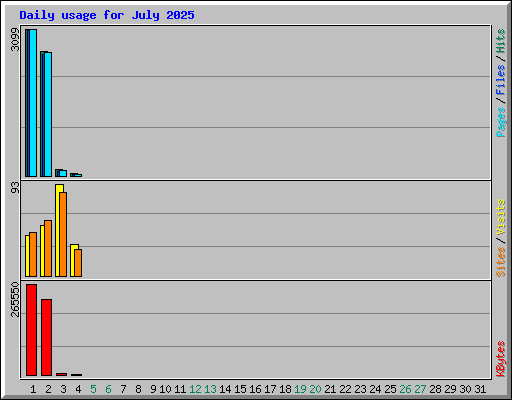Click day 29 on the x-axis
512x400 pixels.
pyautogui.click(x=450, y=389)
